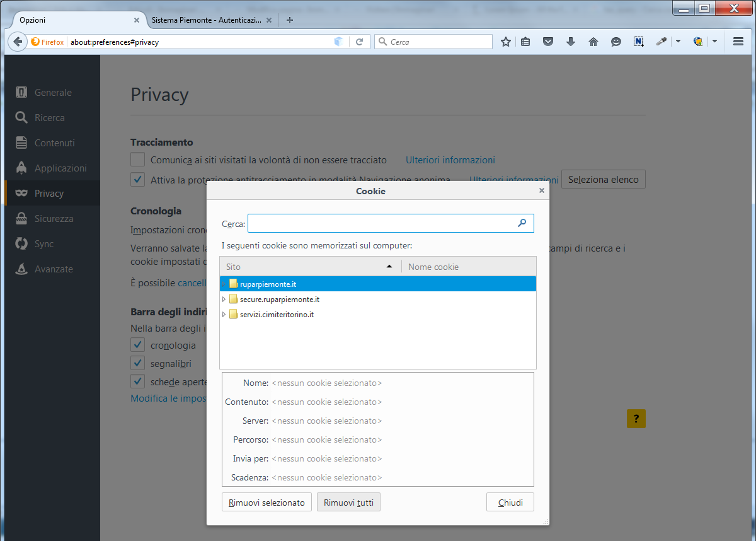756x541 pixels.
Task: Open the Hello chat smiley icon
Action: click(616, 42)
